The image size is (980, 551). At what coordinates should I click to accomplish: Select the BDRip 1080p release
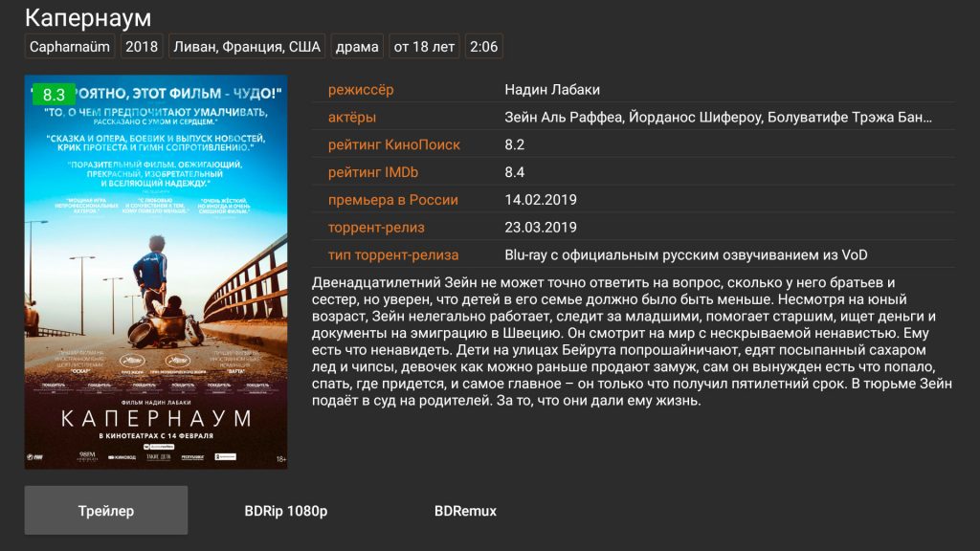(285, 511)
